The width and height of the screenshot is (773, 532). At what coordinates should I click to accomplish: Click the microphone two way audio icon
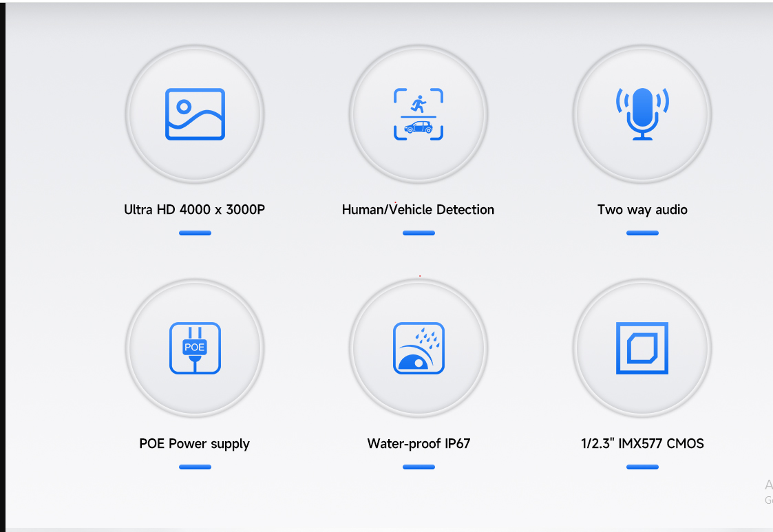(642, 114)
